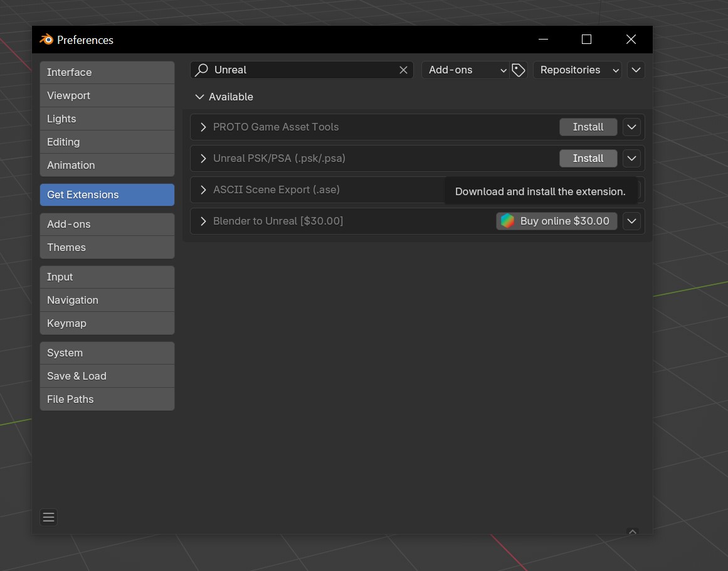Open Add-ons filter dropdown
The width and height of the screenshot is (728, 571).
click(465, 70)
